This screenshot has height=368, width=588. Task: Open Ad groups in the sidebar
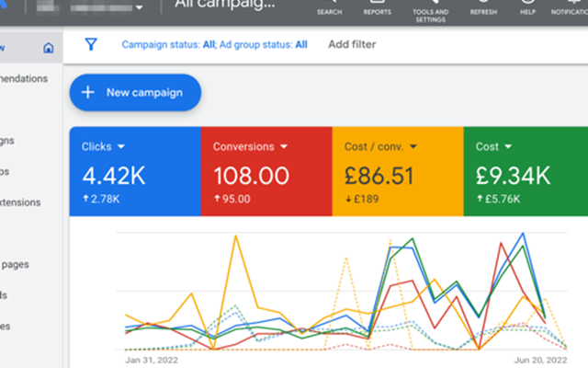tap(5, 172)
